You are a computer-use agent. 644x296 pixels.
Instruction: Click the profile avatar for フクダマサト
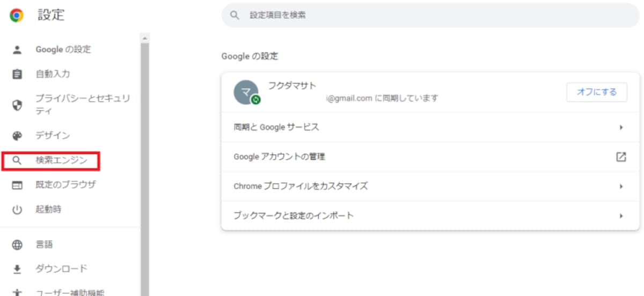246,92
